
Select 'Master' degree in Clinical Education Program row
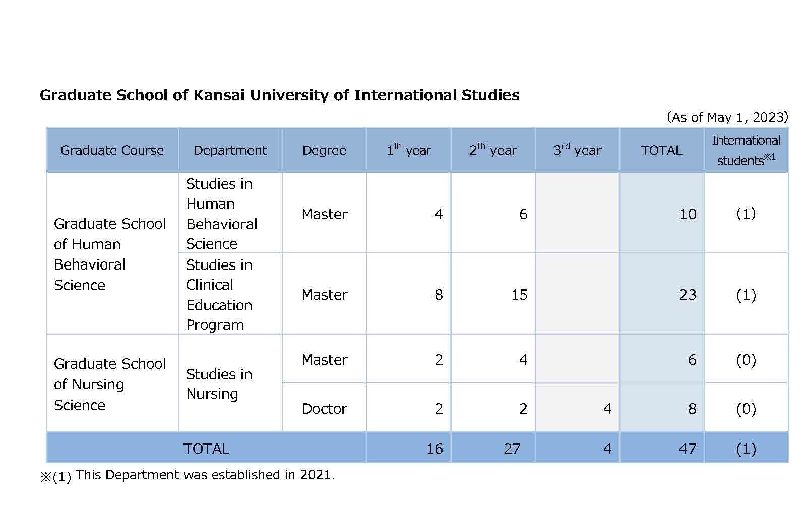coord(324,294)
